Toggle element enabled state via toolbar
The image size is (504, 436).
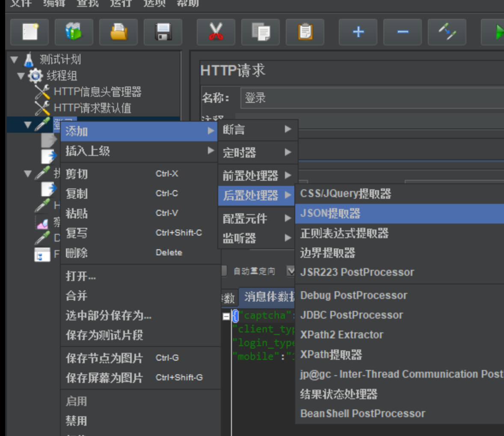click(447, 32)
